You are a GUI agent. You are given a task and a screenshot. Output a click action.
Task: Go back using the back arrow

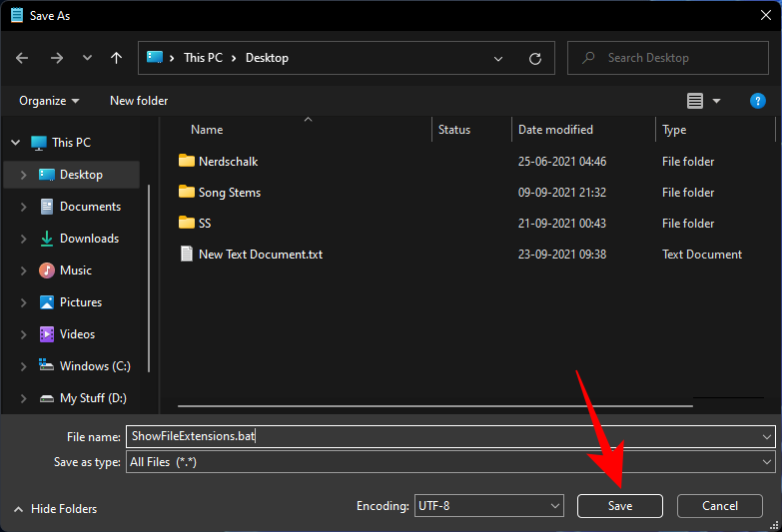[22, 58]
